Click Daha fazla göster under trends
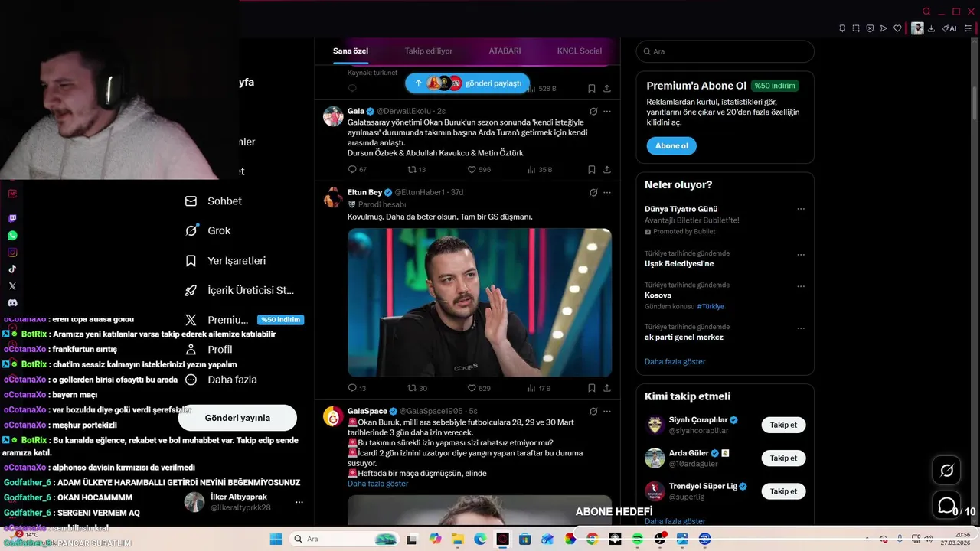Image resolution: width=980 pixels, height=551 pixels. click(x=675, y=362)
